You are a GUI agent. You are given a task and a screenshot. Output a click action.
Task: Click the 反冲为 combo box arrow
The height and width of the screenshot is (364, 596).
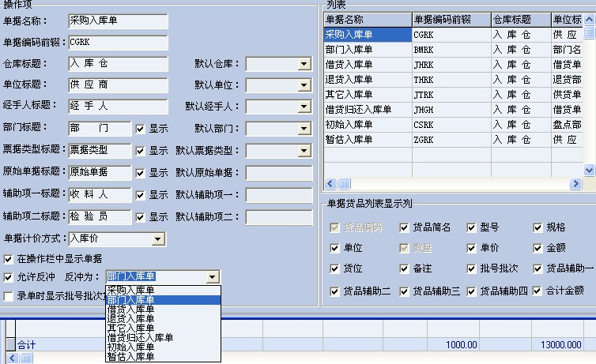(212, 277)
